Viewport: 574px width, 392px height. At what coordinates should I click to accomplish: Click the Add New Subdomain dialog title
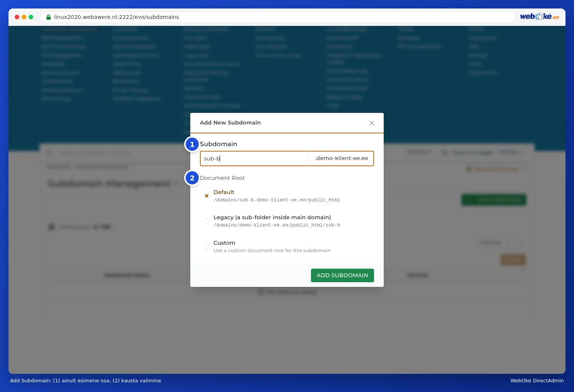pos(230,123)
